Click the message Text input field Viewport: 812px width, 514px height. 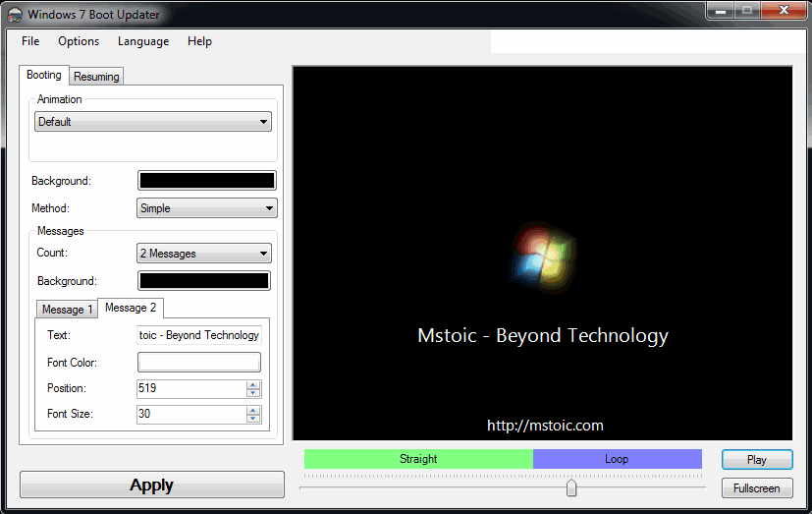(199, 335)
